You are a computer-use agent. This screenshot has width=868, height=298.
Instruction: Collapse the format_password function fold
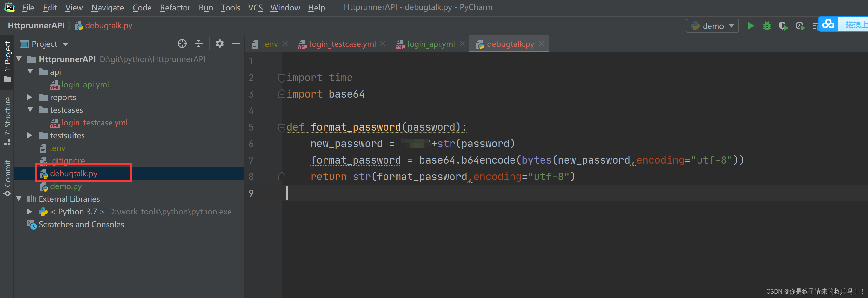(x=282, y=127)
